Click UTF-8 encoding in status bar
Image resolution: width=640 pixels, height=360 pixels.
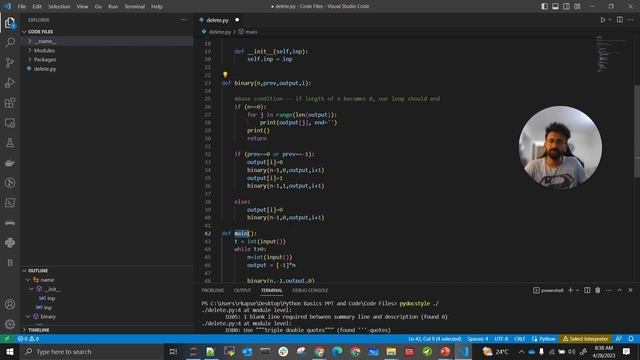pos(502,339)
